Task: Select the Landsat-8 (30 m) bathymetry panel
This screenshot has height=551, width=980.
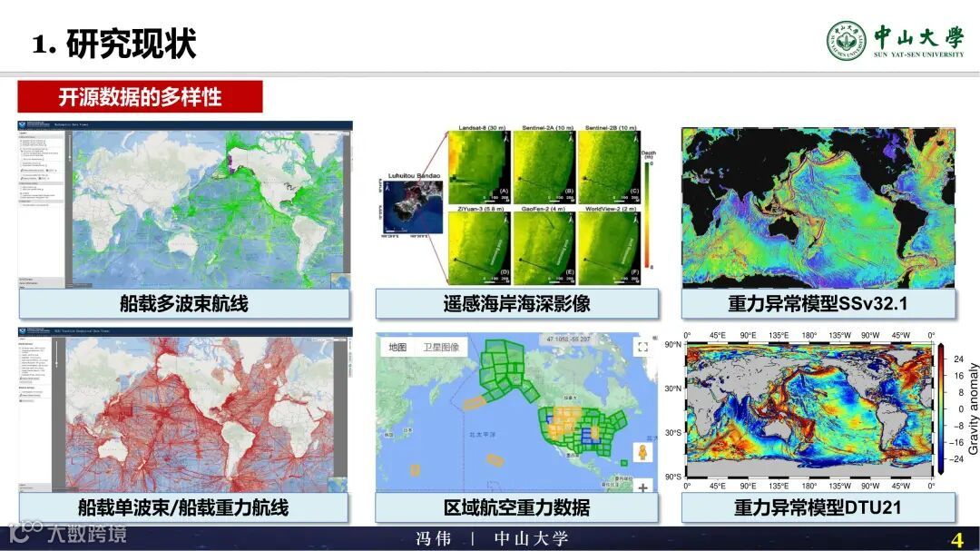Action: pos(479,166)
